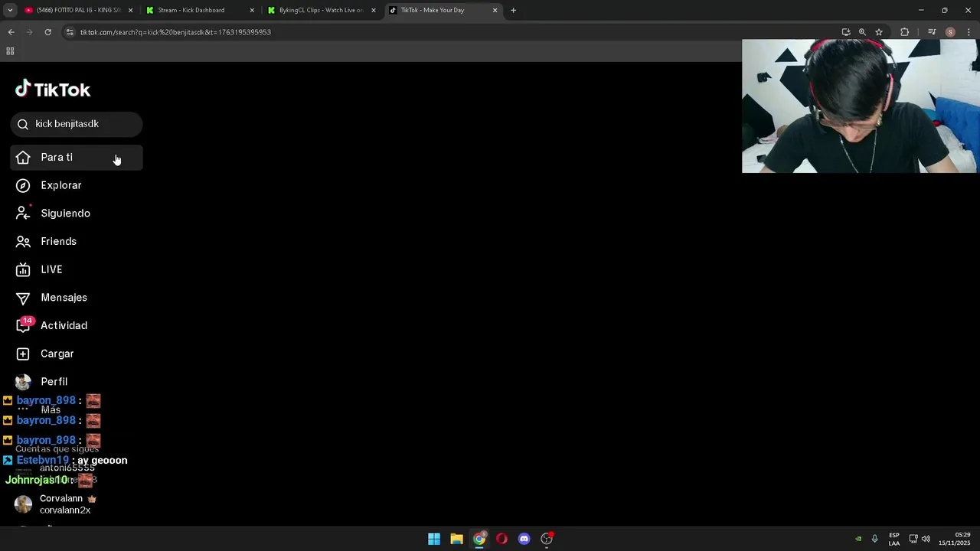Focus the search field containing kick benjitasdk
Viewport: 980px width, 551px height.
pos(77,124)
